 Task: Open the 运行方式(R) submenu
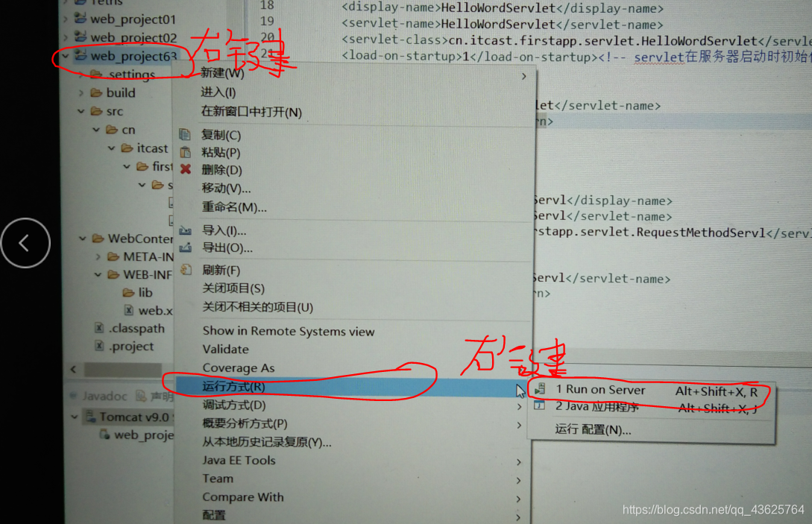[x=352, y=387]
